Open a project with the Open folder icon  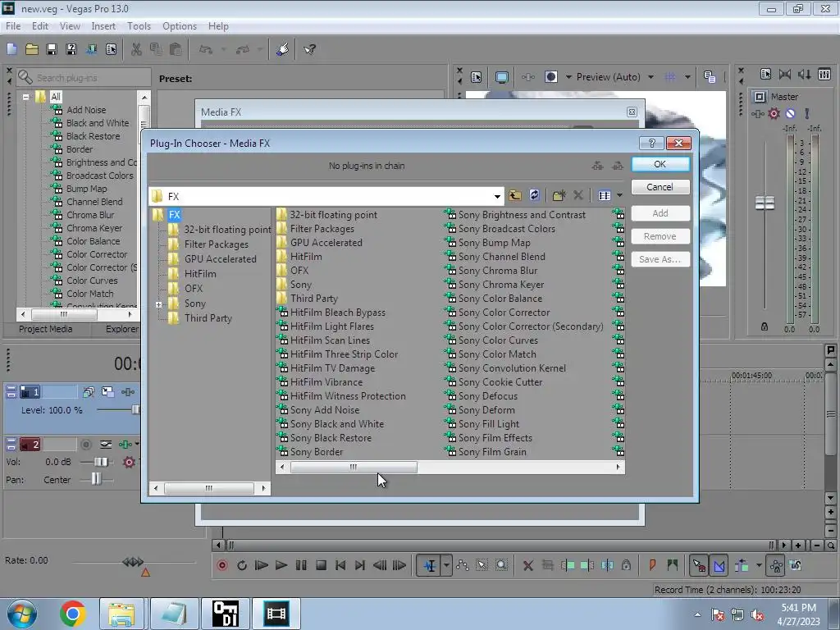[32, 50]
